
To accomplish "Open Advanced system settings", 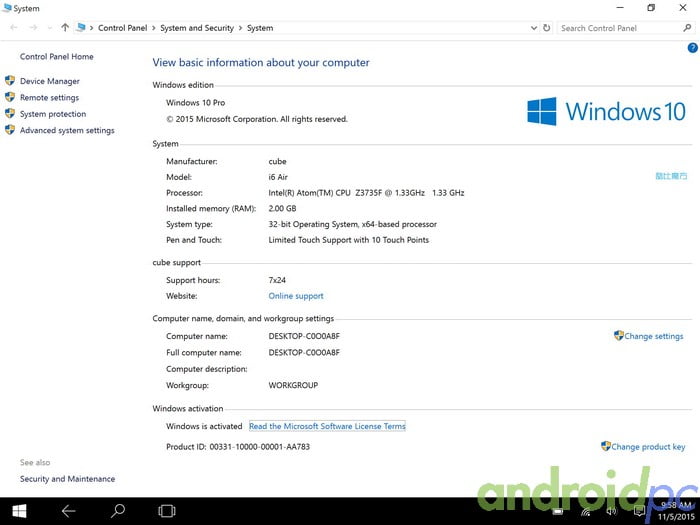I will click(67, 130).
